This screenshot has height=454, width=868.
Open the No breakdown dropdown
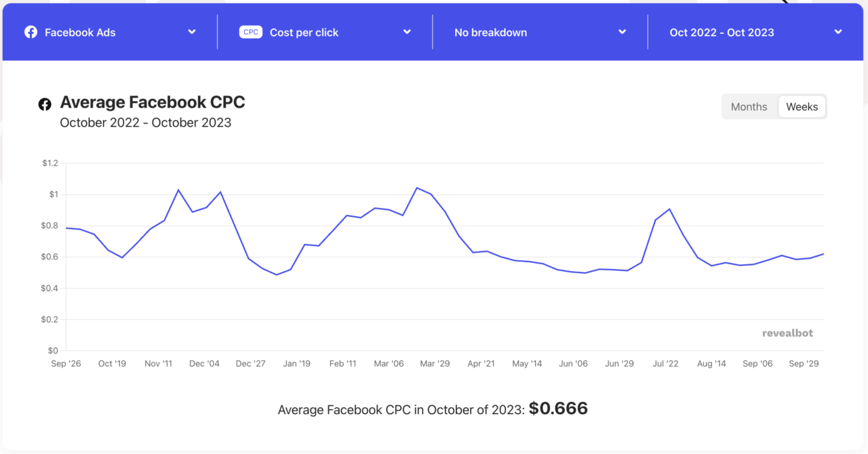pos(622,32)
